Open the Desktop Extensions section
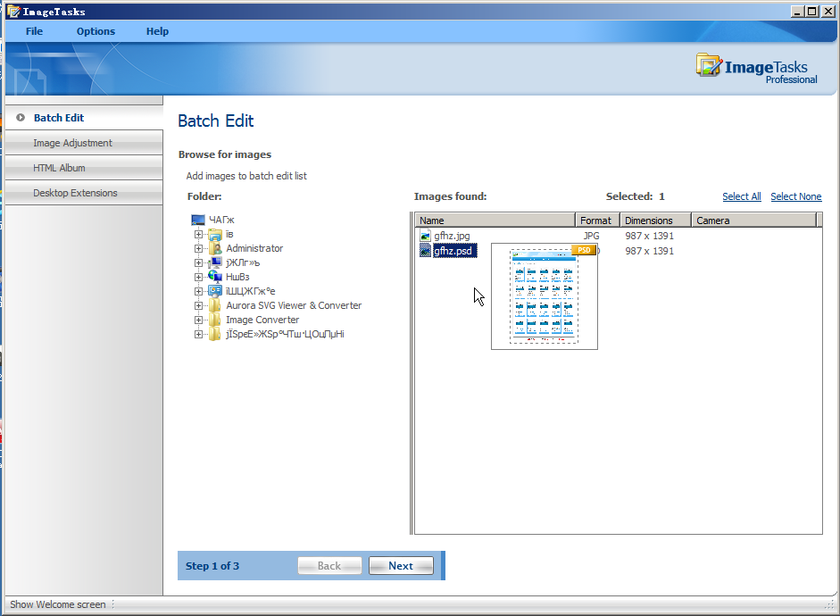Viewport: 840px width, 616px height. [x=84, y=193]
